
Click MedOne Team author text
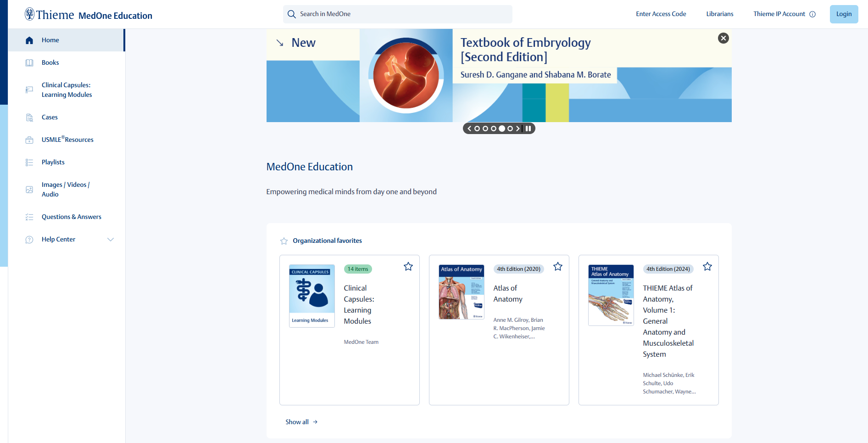point(361,342)
